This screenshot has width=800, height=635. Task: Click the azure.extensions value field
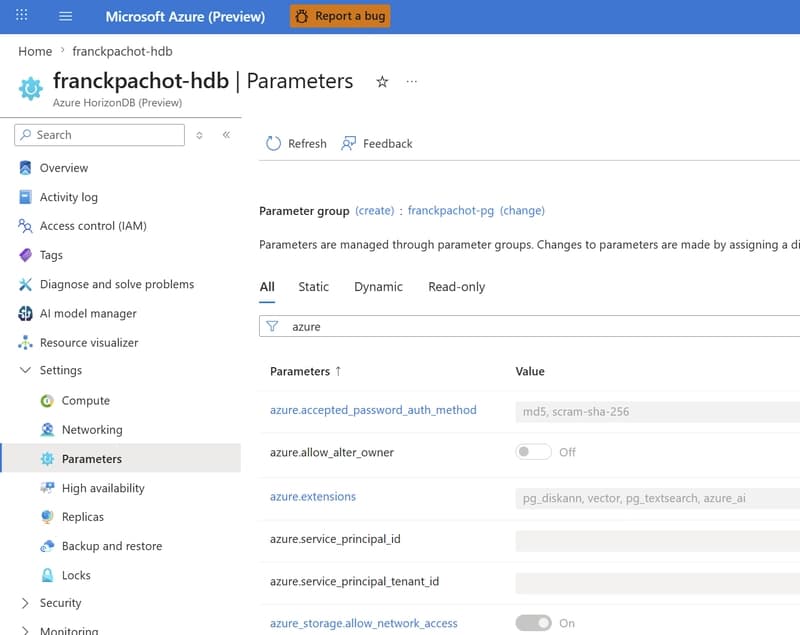click(658, 498)
